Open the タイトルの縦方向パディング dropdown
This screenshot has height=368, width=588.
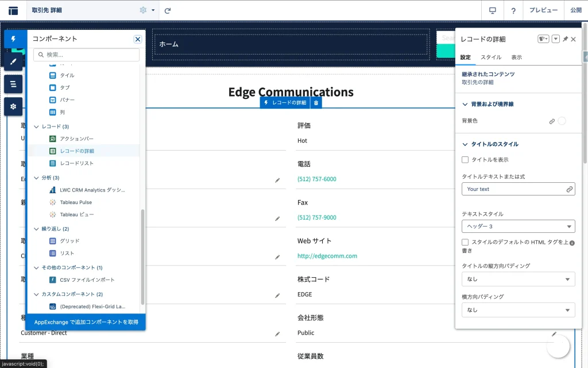518,279
